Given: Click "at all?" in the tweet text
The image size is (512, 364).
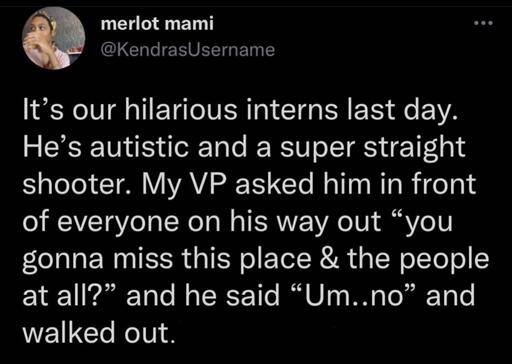Looking at the screenshot, I should click(69, 295).
